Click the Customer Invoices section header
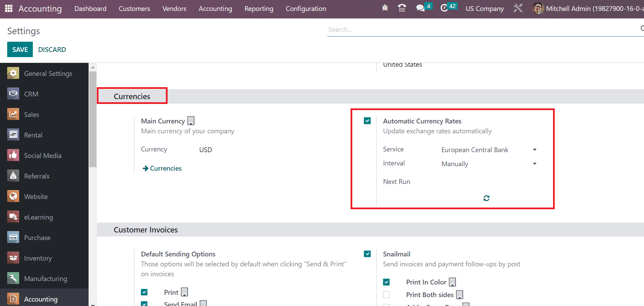Screen dimensions: 644x306 point(146,230)
